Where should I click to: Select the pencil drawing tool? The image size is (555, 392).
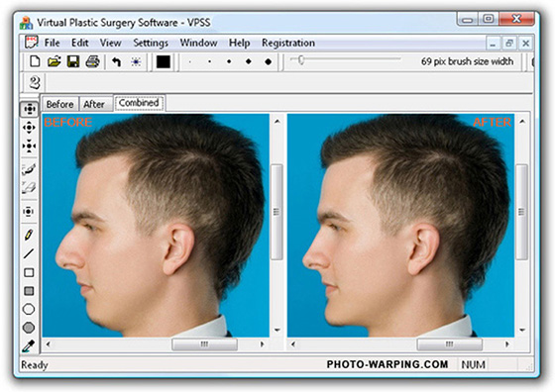(x=29, y=235)
